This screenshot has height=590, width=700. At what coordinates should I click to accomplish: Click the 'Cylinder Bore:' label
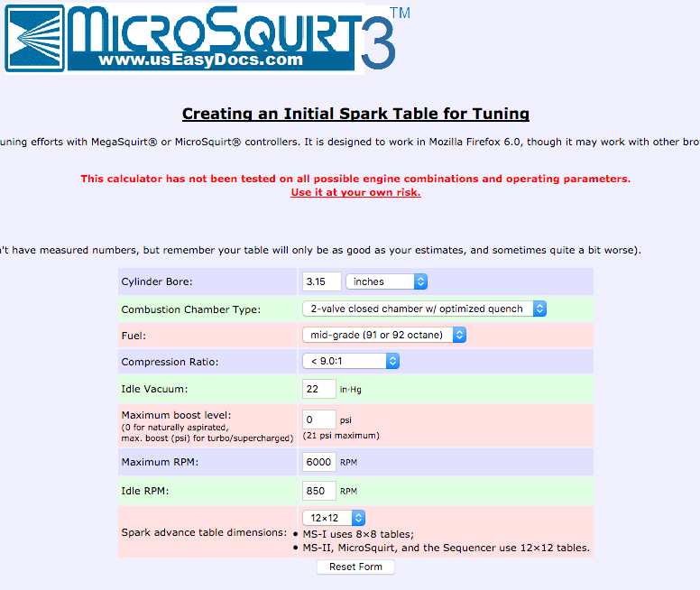159,282
